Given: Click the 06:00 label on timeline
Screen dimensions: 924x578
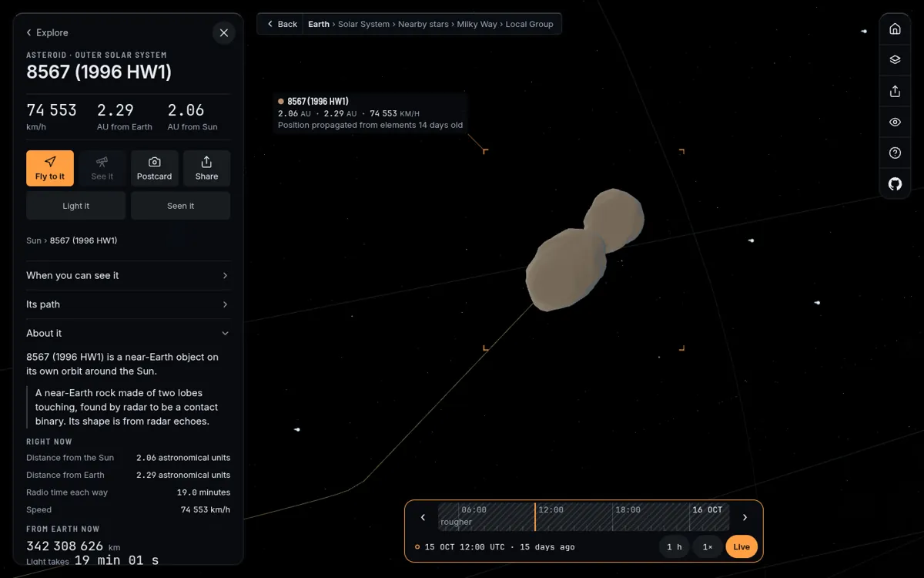Looking at the screenshot, I should (x=474, y=509).
